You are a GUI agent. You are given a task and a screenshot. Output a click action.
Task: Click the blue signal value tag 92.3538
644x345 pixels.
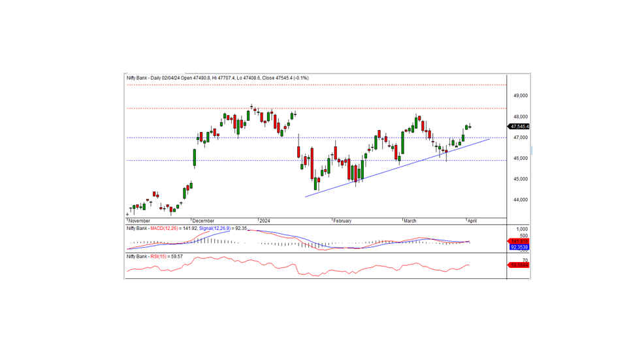coord(519,247)
